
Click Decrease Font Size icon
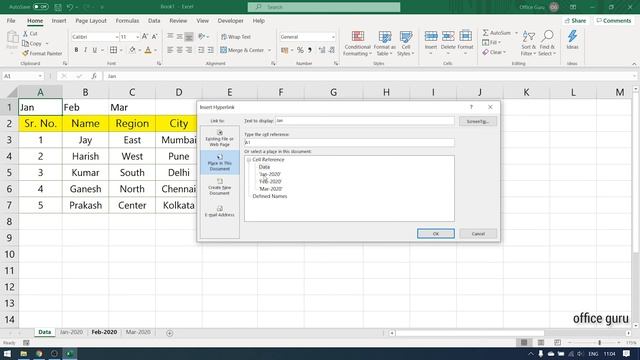tap(155, 37)
